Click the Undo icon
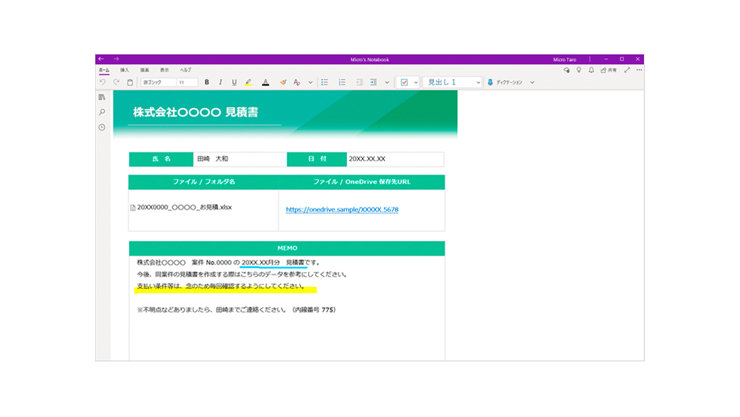Viewport: 740px width, 417px height. click(x=102, y=82)
